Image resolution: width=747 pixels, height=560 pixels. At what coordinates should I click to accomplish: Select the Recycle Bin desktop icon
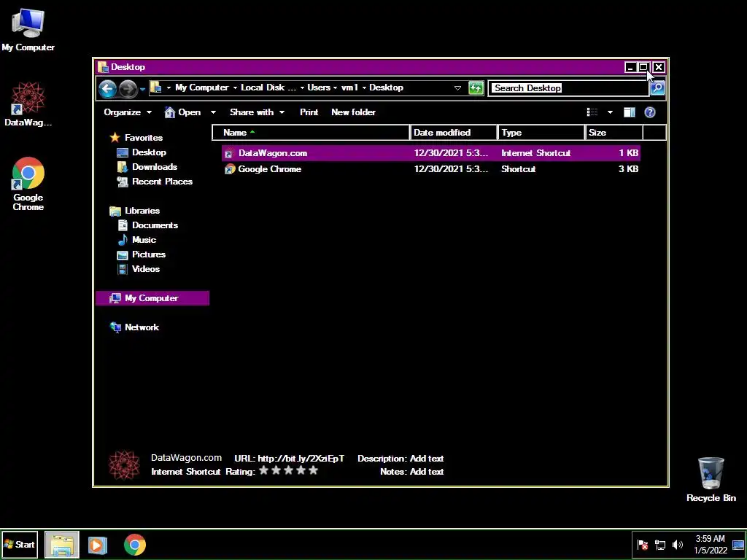[711, 480]
